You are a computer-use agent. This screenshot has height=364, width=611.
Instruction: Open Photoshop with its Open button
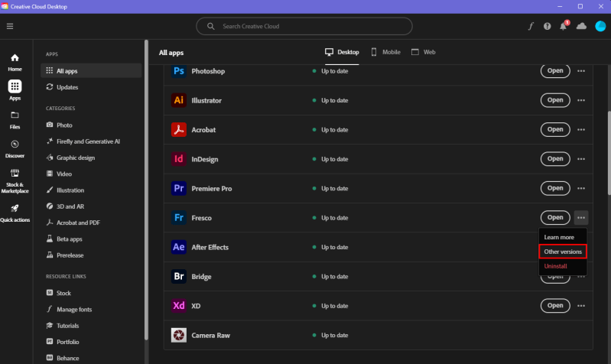click(555, 71)
